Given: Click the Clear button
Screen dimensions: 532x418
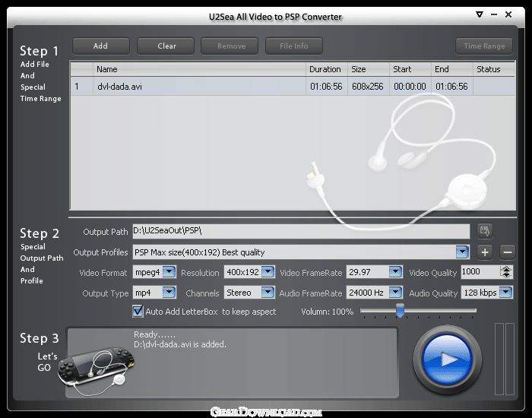Looking at the screenshot, I should tap(166, 46).
